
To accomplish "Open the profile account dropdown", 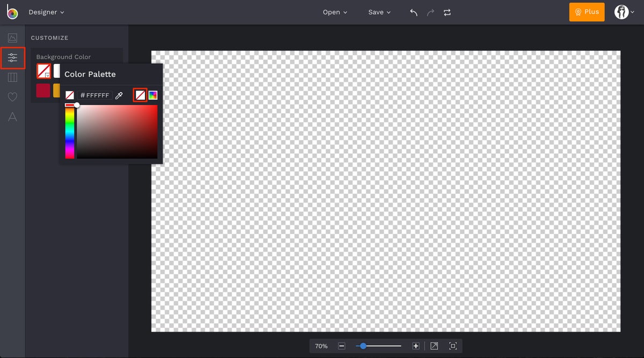I will [623, 12].
